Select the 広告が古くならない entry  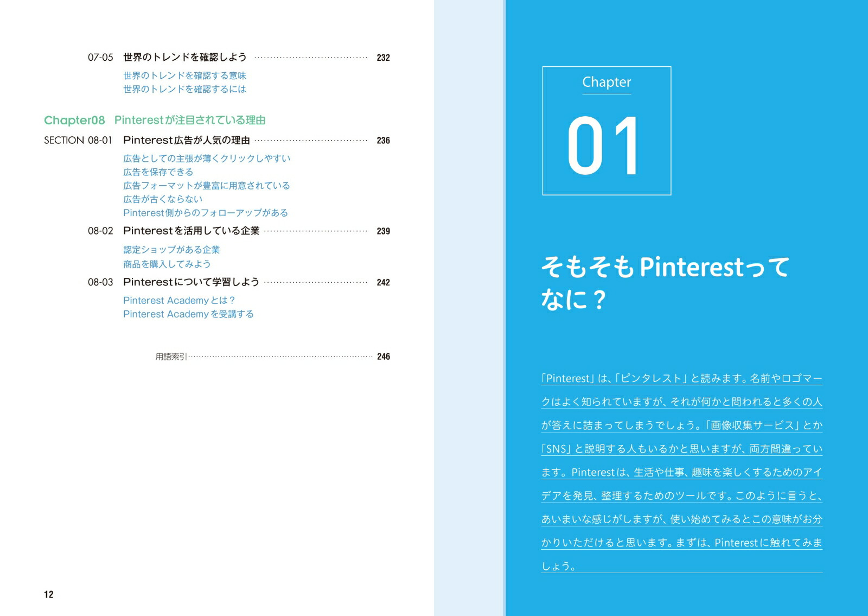162,199
